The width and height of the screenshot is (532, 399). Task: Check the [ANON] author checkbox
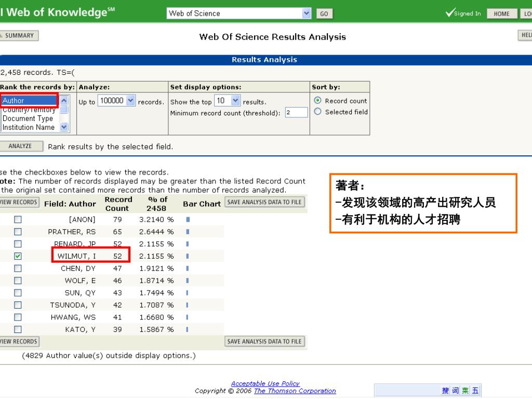tap(18, 220)
